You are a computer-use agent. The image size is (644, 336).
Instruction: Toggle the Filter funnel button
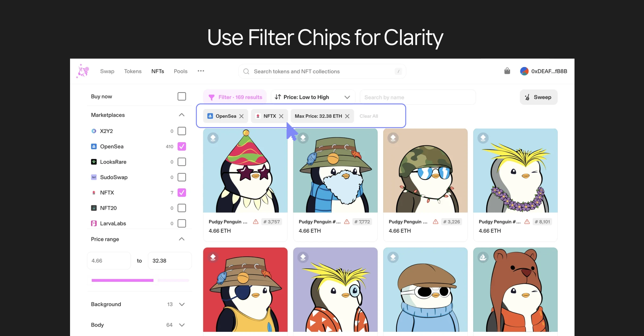(x=235, y=97)
